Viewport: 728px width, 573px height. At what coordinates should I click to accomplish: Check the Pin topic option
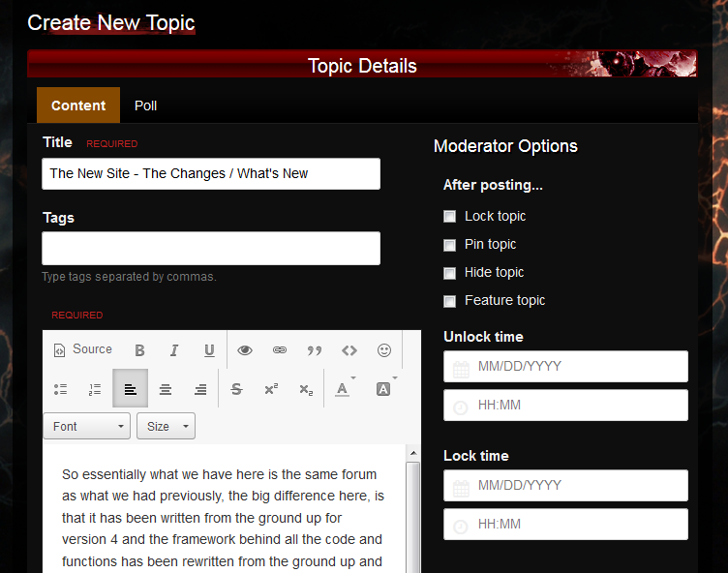(449, 245)
